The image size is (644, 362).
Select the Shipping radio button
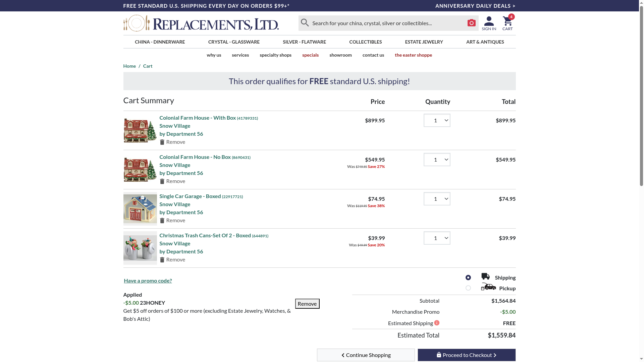pyautogui.click(x=468, y=278)
